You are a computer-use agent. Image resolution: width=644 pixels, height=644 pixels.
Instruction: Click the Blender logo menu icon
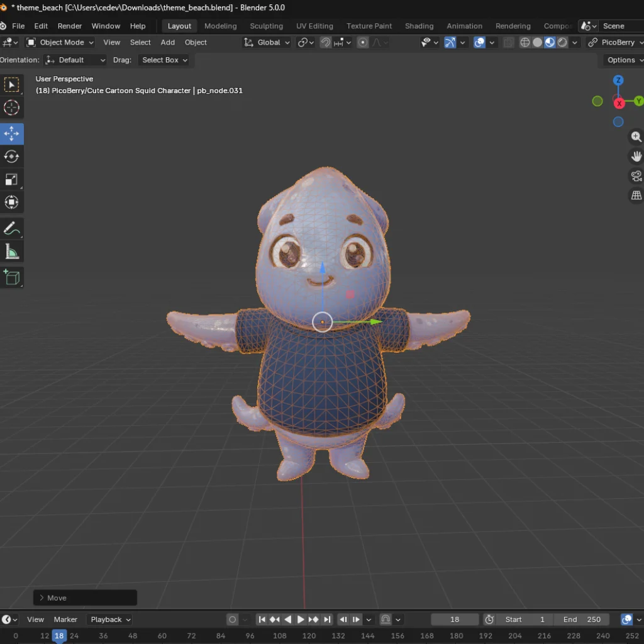[x=3, y=26]
